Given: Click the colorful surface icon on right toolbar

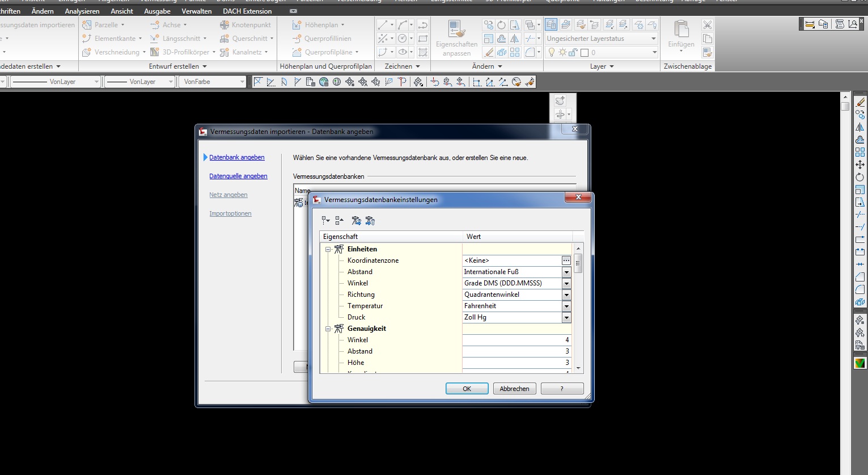Looking at the screenshot, I should [x=860, y=363].
